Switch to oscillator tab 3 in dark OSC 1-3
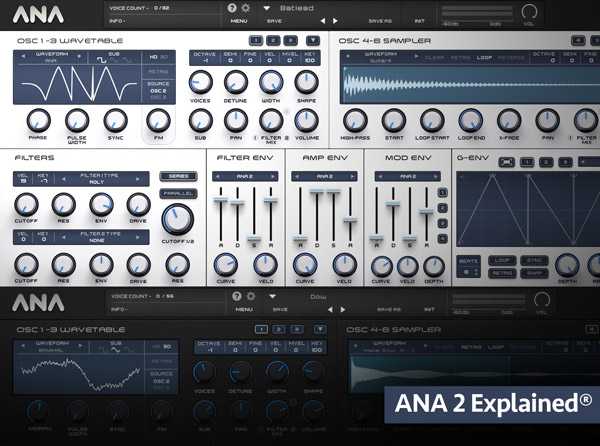 (x=297, y=329)
